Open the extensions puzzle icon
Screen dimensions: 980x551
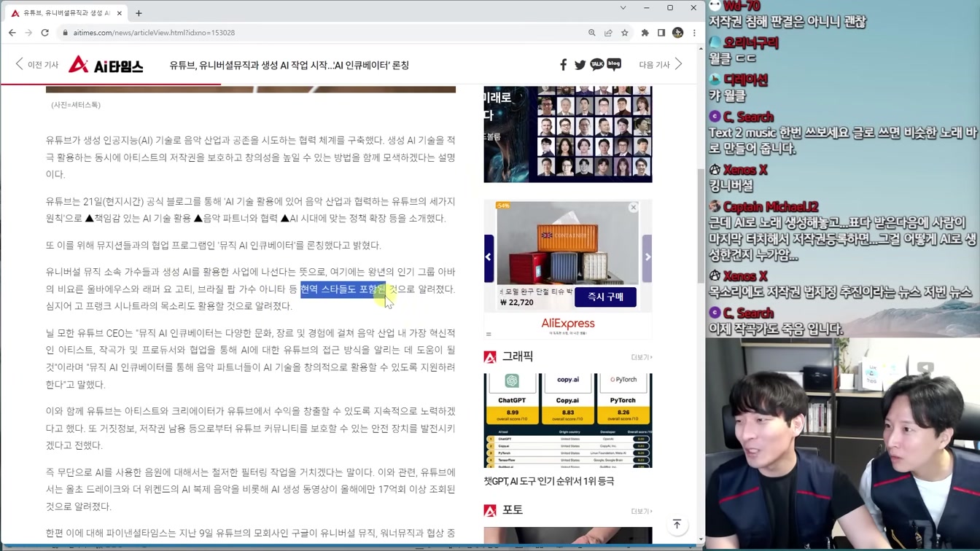tap(645, 33)
